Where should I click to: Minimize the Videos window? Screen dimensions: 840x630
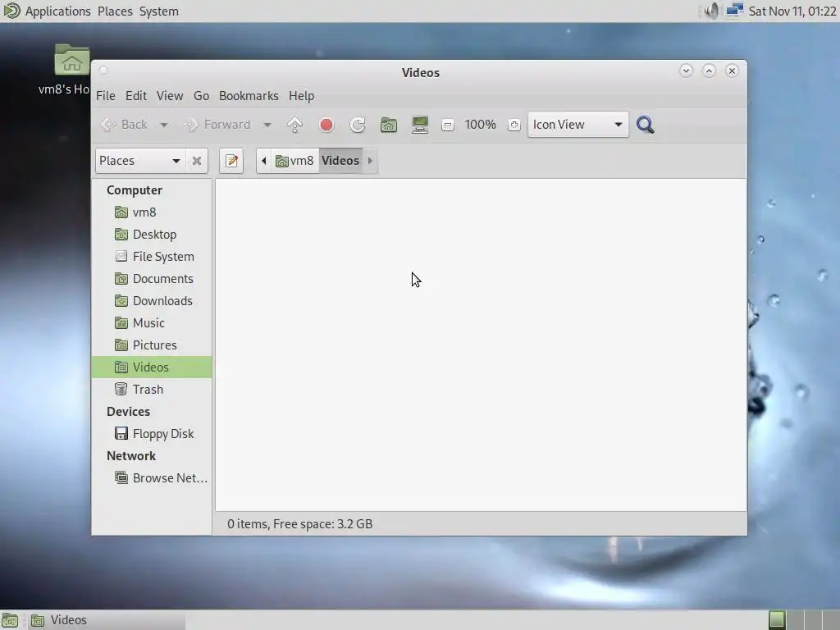click(687, 71)
